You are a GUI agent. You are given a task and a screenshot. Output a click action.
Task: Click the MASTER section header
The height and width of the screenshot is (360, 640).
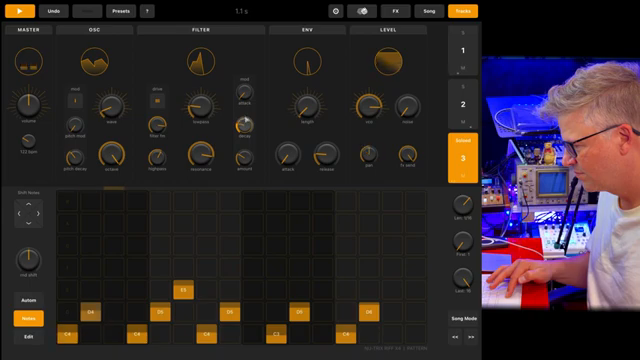click(29, 30)
